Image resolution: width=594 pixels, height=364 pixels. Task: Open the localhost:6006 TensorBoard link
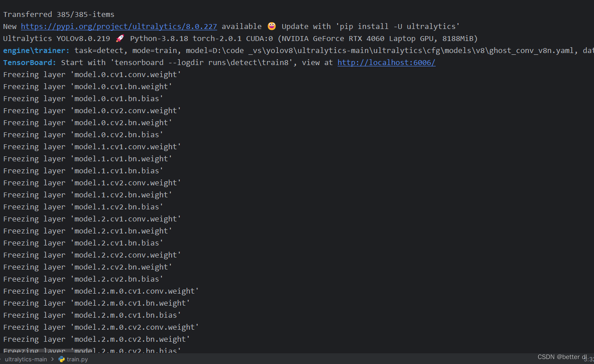(x=386, y=62)
